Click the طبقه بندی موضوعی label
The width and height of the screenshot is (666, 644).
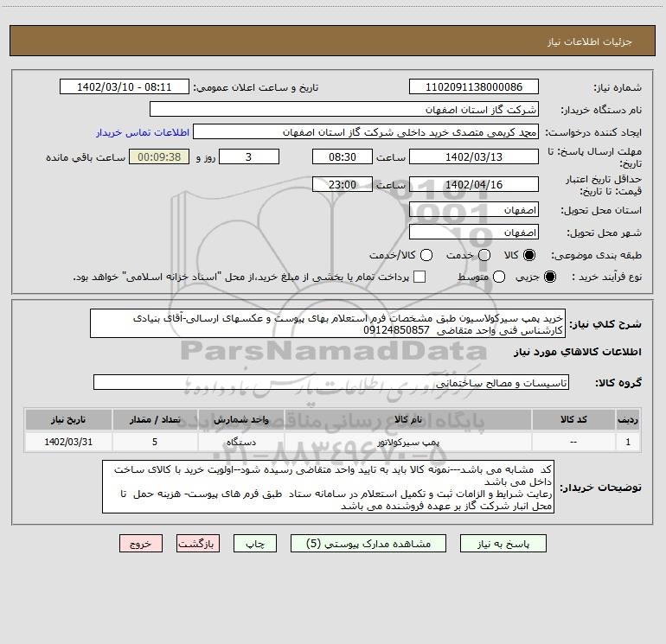tap(596, 255)
